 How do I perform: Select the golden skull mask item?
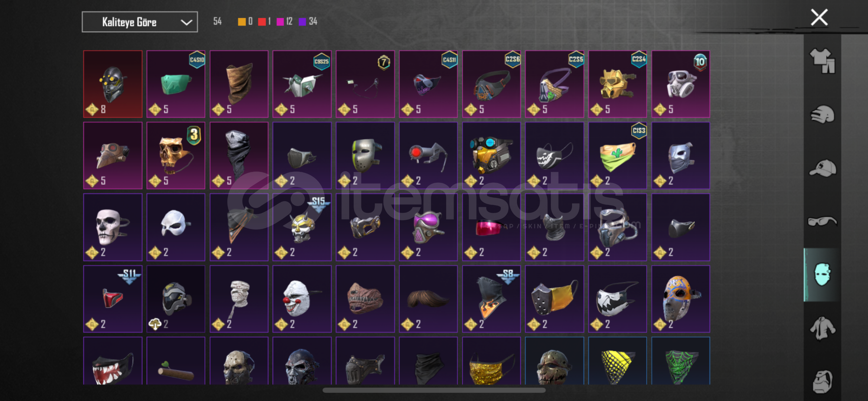click(x=176, y=156)
